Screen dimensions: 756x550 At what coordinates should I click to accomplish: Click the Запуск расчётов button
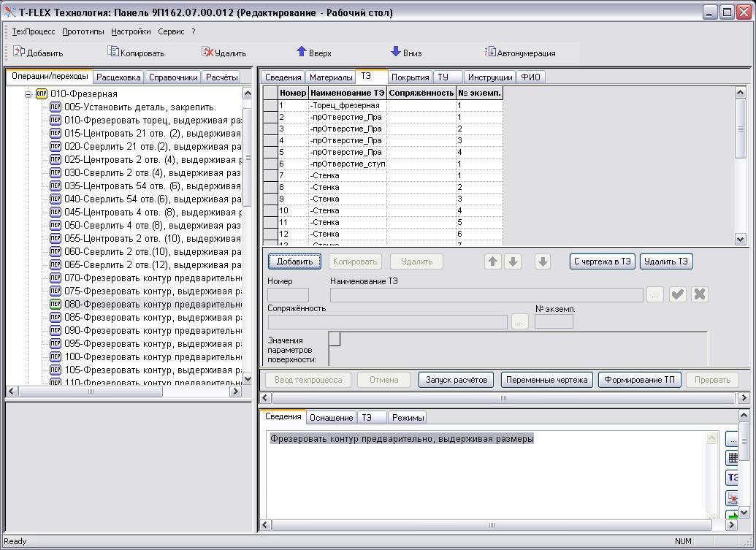pyautogui.click(x=456, y=380)
